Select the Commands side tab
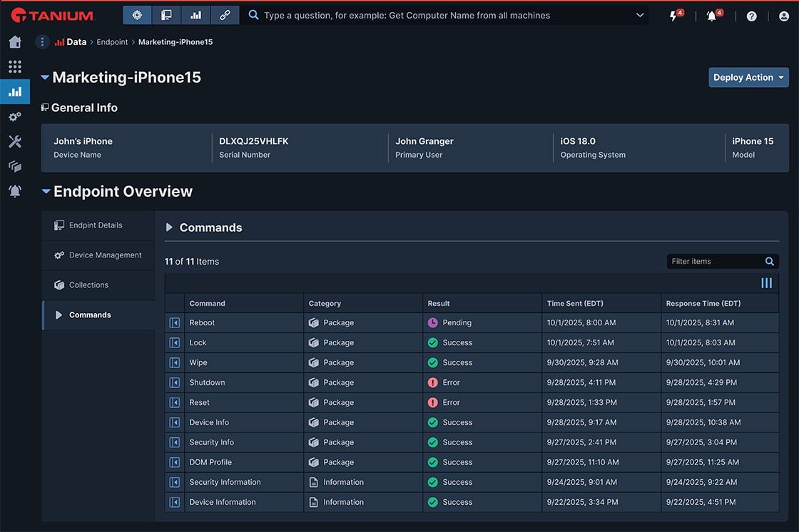Viewport: 799px width, 532px height. [x=98, y=315]
